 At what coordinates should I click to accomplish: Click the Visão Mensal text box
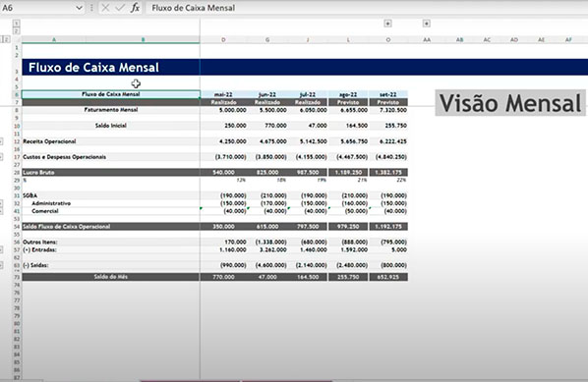coord(510,103)
